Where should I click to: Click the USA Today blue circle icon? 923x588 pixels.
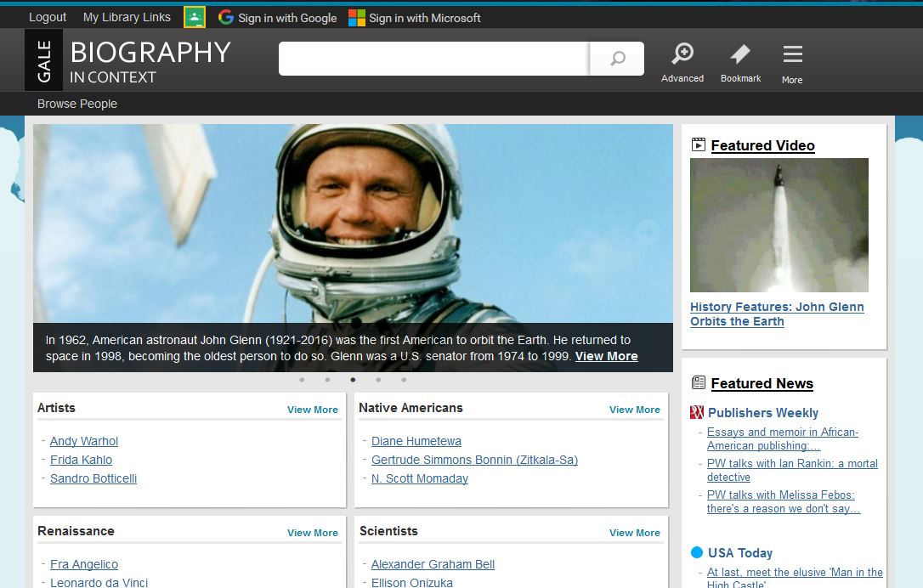coord(697,552)
